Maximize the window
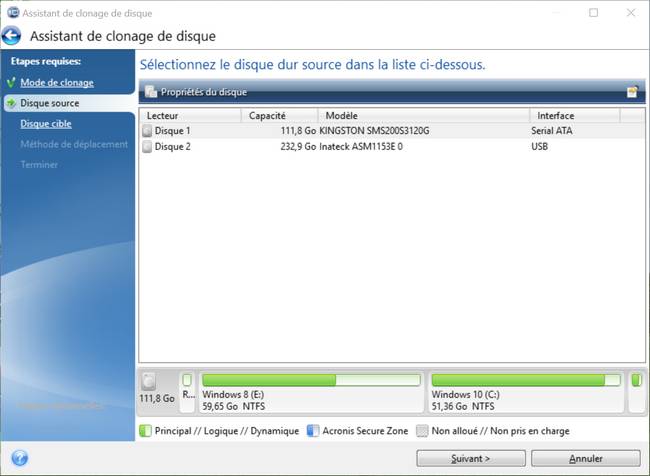The width and height of the screenshot is (650, 476). click(594, 13)
